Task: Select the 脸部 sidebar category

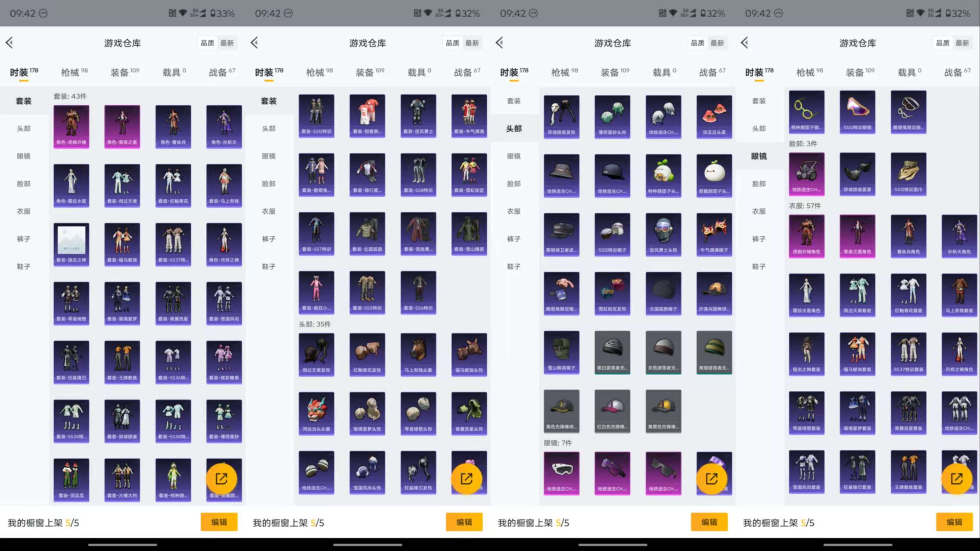Action: 24,184
